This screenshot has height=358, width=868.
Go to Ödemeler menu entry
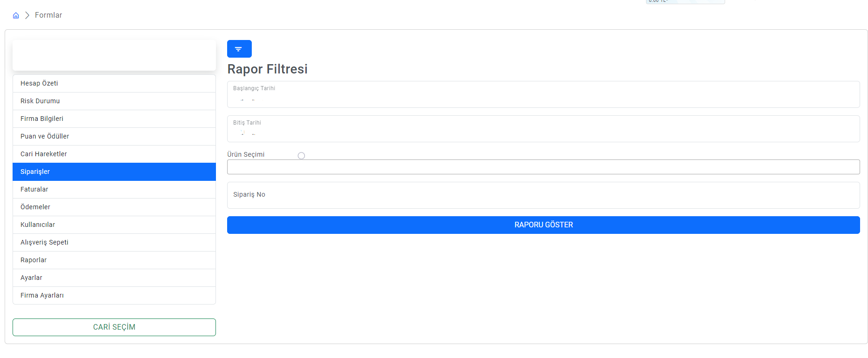pyautogui.click(x=114, y=207)
